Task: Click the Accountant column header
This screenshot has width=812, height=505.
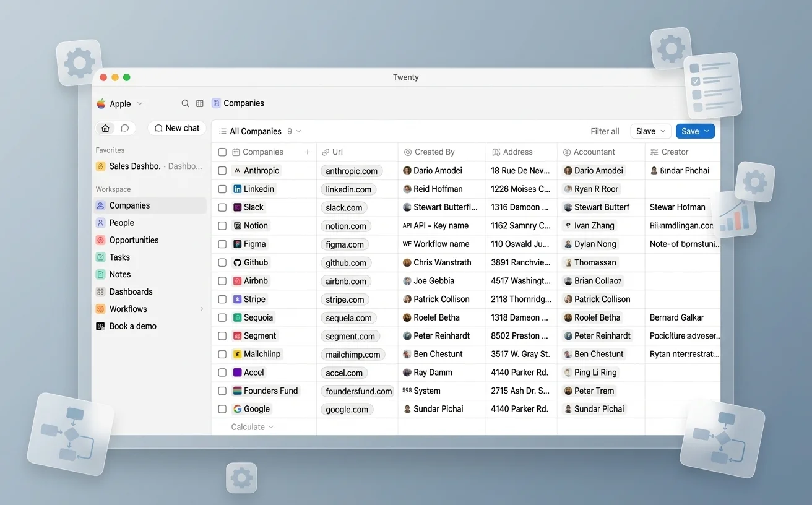Action: [x=601, y=152]
